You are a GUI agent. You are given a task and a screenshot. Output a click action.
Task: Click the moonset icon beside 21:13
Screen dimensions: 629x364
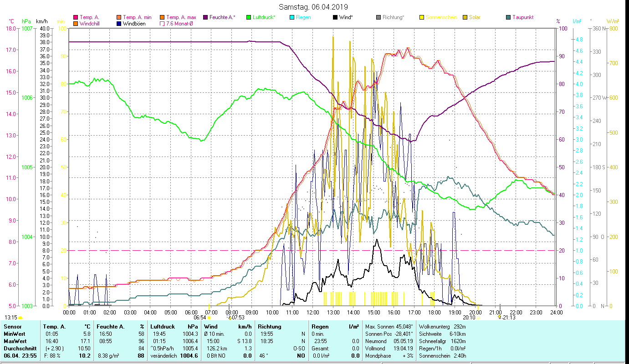tap(500, 318)
